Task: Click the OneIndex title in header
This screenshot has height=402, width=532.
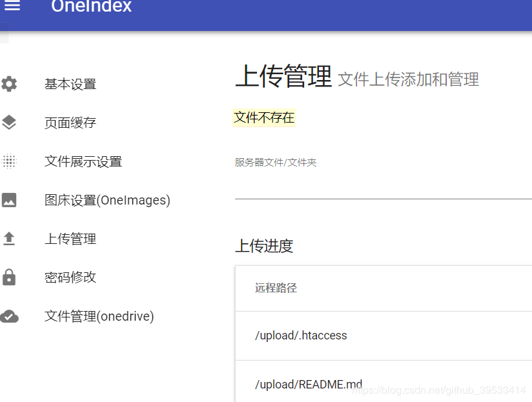Action: 91,6
